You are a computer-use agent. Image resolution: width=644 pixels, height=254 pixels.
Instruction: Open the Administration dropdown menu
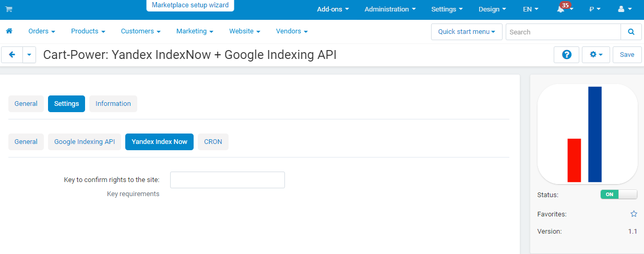390,9
